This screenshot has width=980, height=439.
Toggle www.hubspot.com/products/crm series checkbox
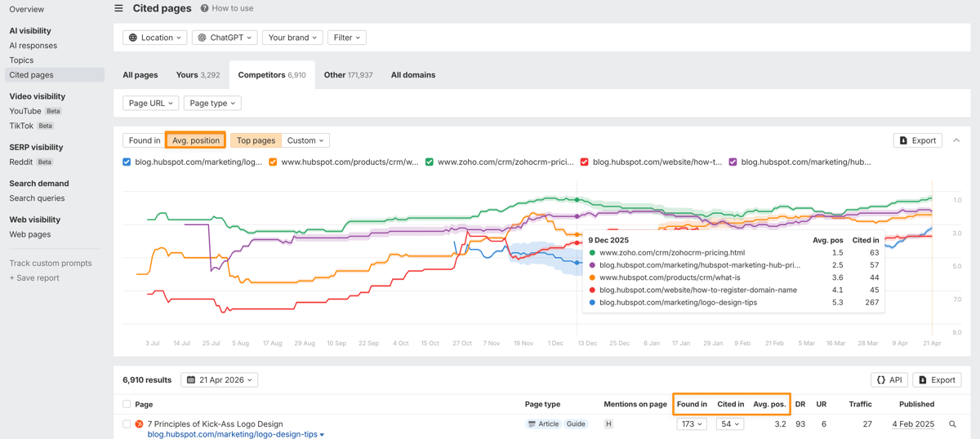[273, 162]
